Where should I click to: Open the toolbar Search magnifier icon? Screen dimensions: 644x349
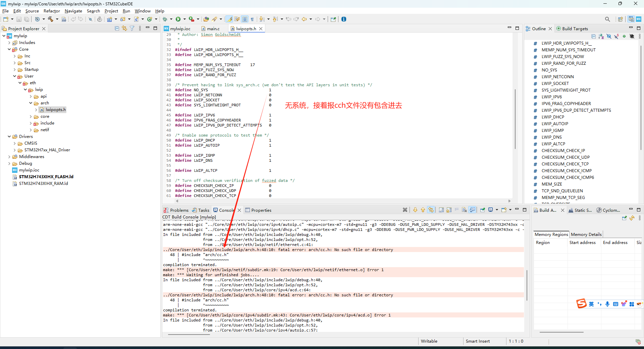[x=607, y=19]
